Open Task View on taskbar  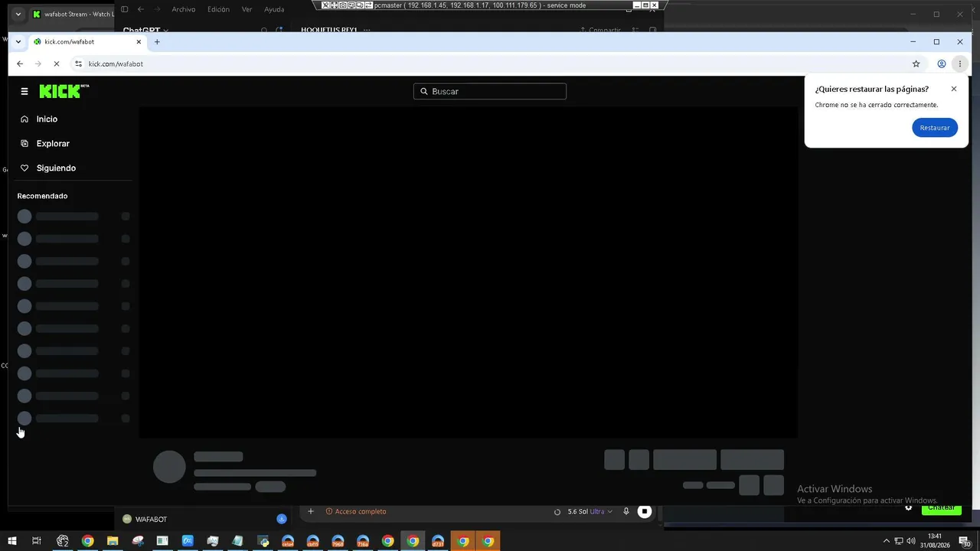37,541
